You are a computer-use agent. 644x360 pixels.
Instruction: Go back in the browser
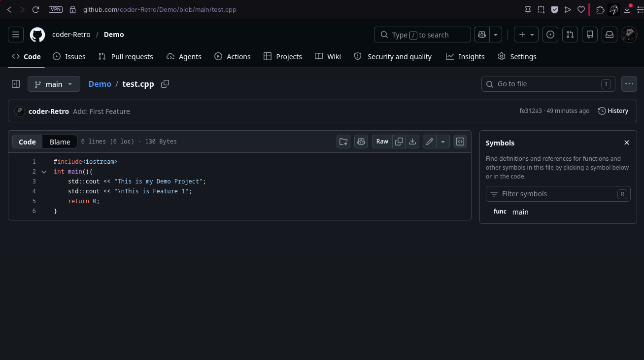[x=9, y=9]
